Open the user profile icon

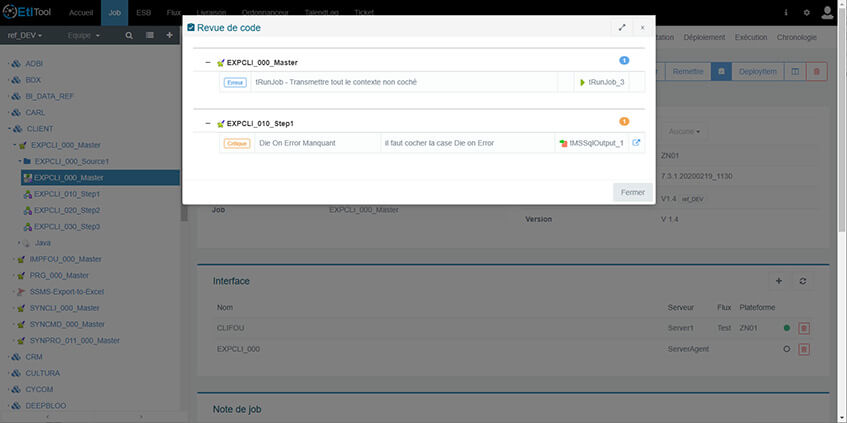point(827,12)
